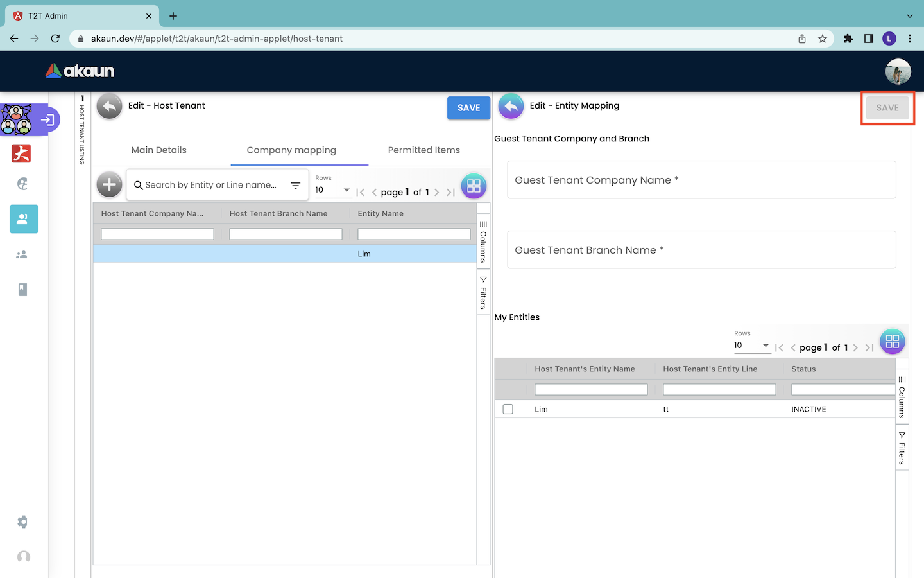Open the Rows dropdown in My Entities
The width and height of the screenshot is (924, 578).
[x=751, y=346]
